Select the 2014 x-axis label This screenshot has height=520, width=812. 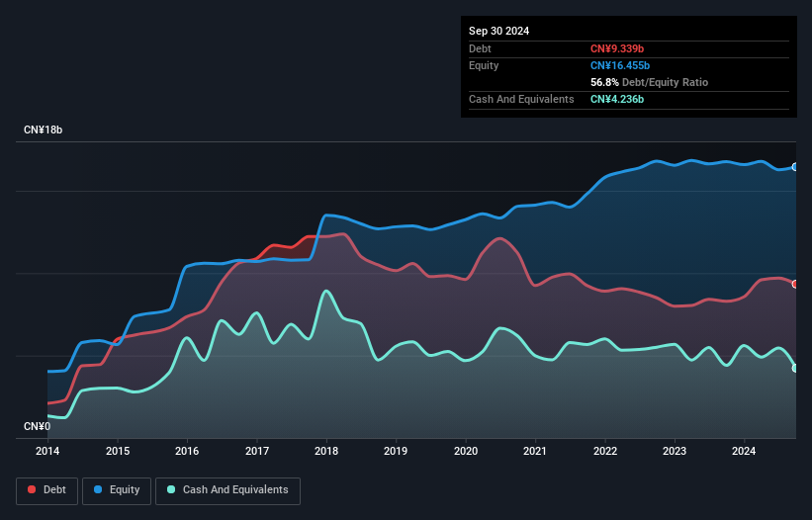(47, 451)
